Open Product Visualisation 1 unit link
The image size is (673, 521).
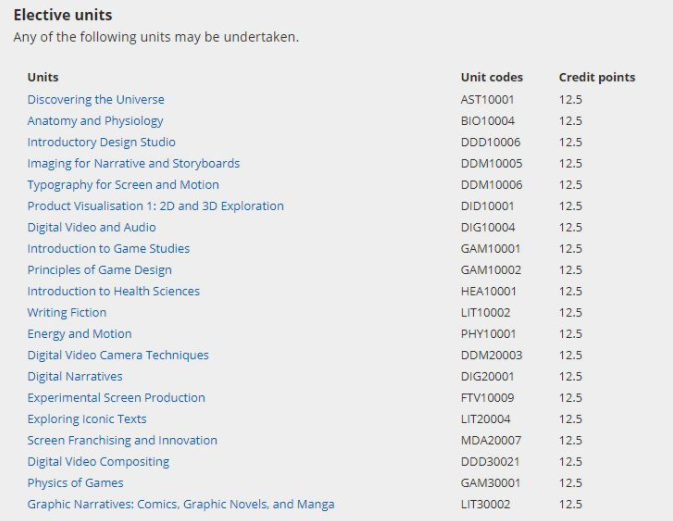[155, 206]
